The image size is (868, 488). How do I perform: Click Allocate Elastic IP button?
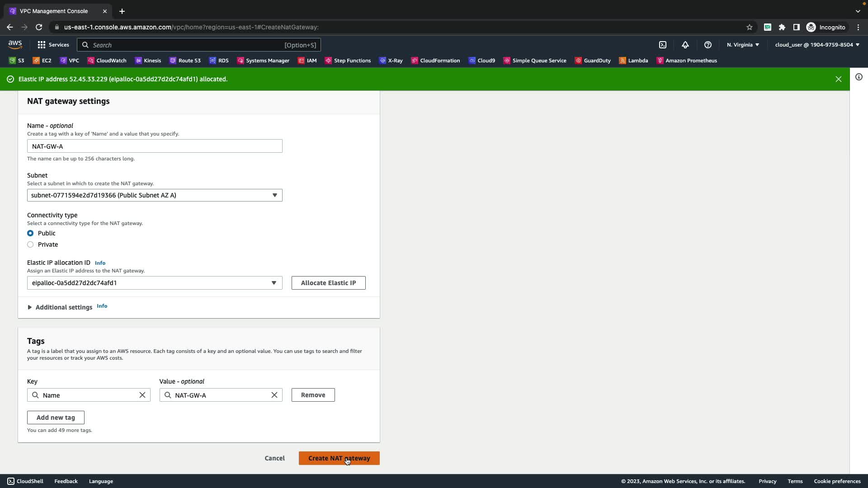coord(329,283)
